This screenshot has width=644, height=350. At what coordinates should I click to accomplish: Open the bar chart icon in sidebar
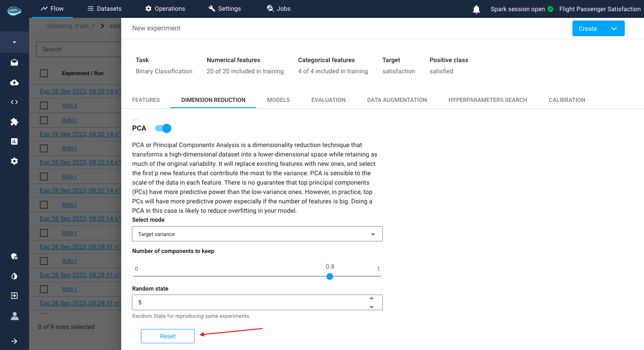(x=14, y=141)
